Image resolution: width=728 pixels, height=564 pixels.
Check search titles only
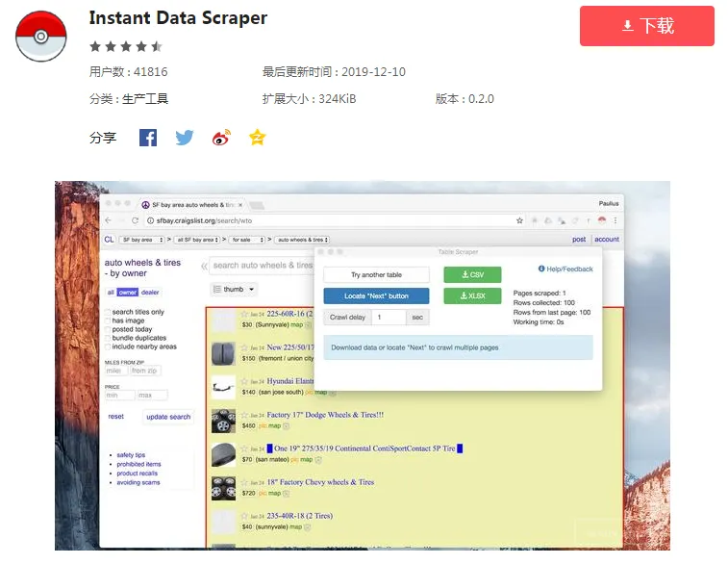pos(108,312)
